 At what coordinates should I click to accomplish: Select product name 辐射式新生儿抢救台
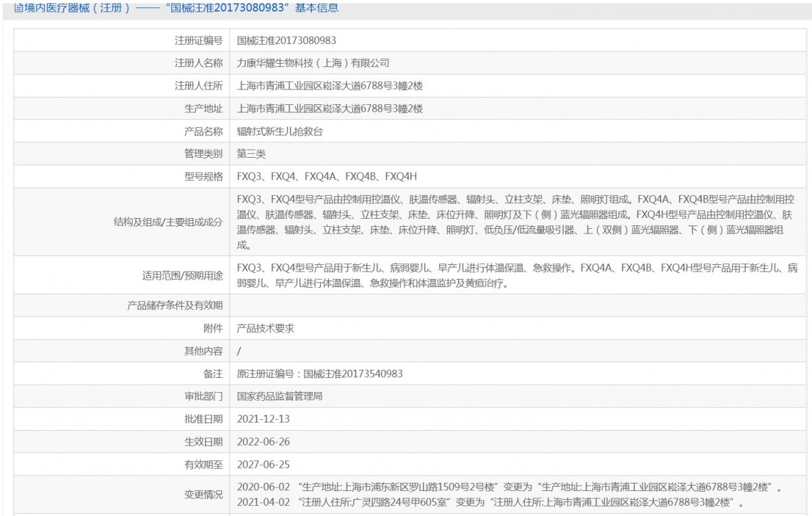tap(280, 131)
